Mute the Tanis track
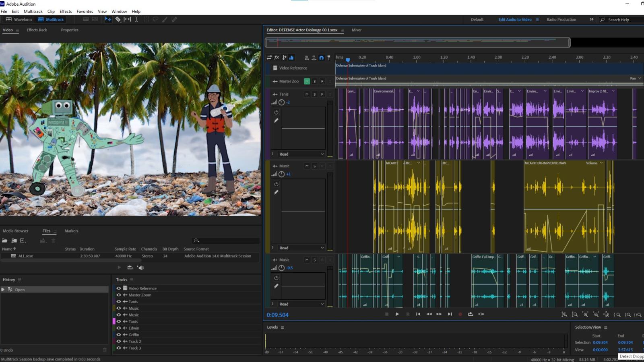 tap(307, 94)
